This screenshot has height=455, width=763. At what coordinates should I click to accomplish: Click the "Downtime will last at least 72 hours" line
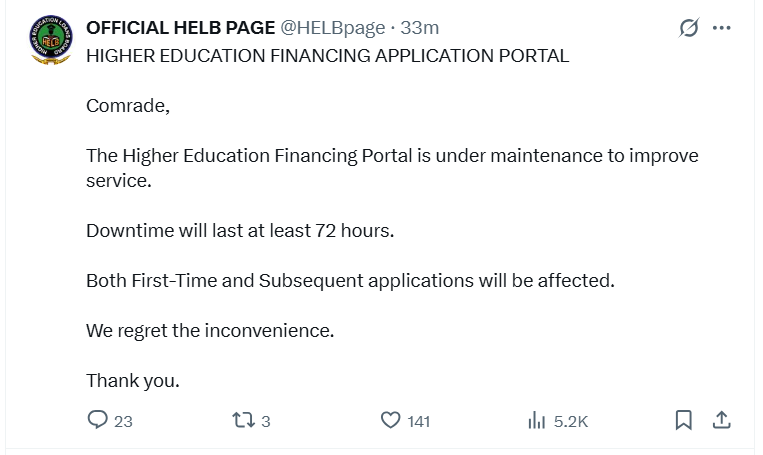pyautogui.click(x=240, y=231)
